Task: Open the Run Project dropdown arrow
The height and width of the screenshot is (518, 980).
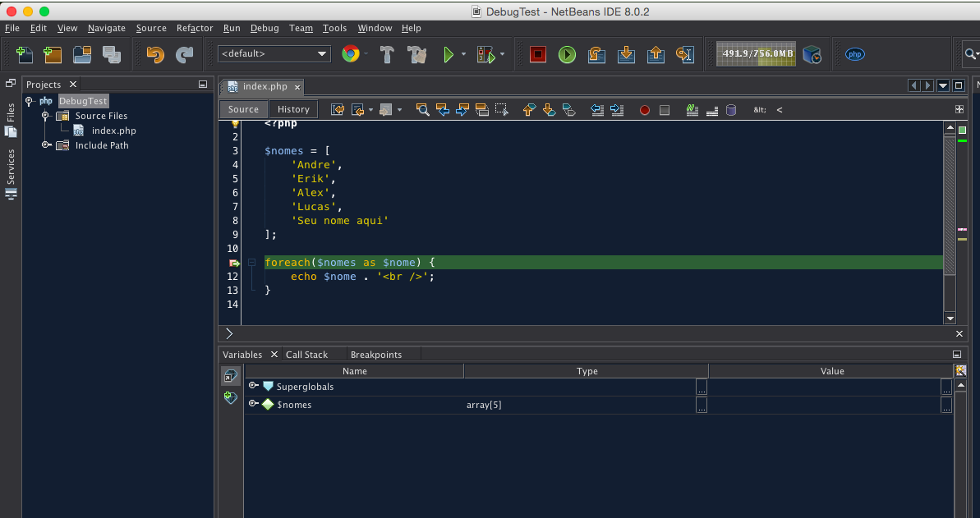Action: click(463, 54)
